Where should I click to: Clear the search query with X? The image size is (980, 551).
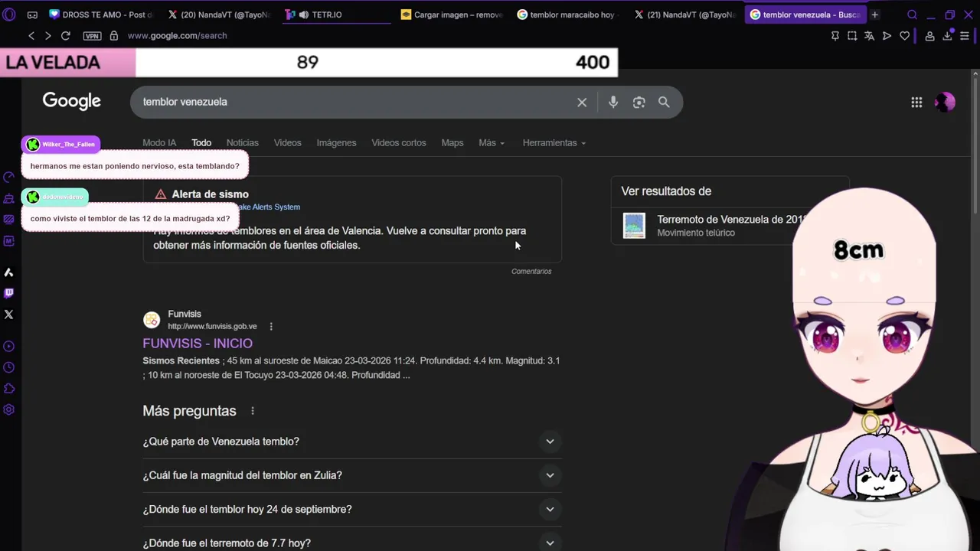(582, 102)
